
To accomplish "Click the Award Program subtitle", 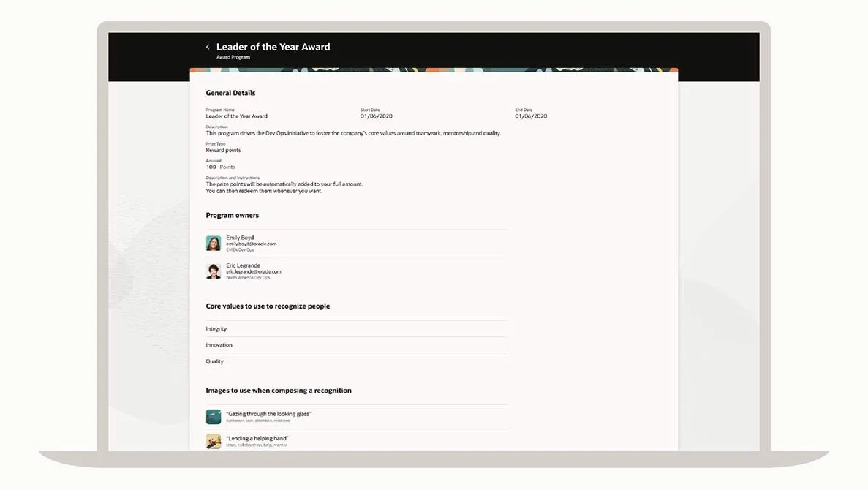I will 233,57.
